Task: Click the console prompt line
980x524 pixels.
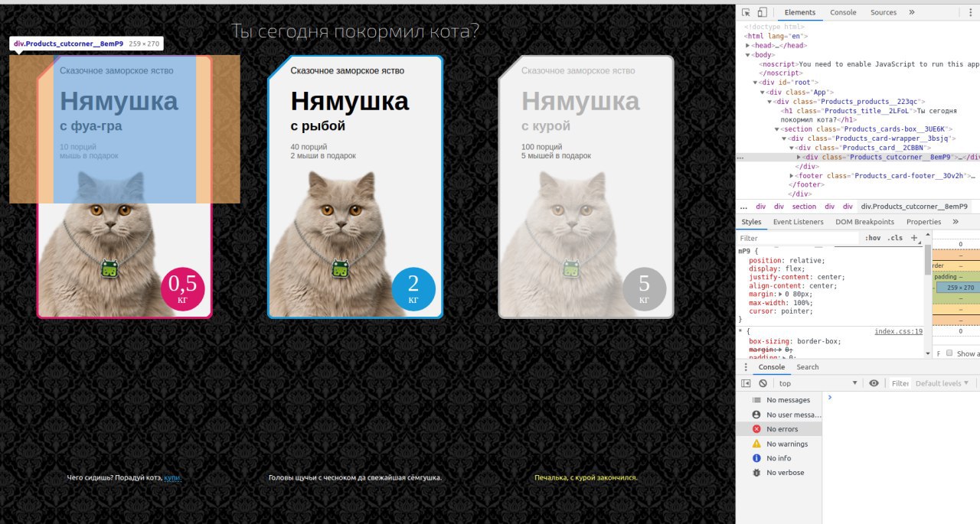Action: [x=903, y=398]
